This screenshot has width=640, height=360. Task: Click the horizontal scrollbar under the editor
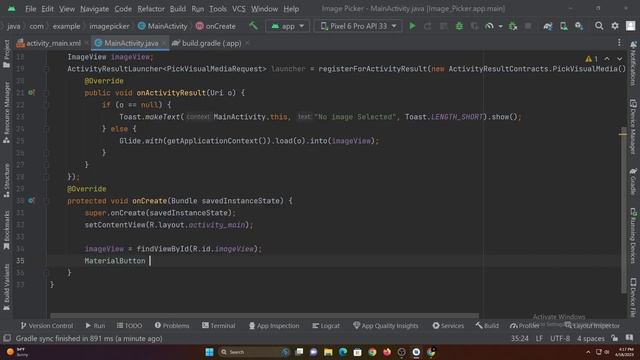264,316
